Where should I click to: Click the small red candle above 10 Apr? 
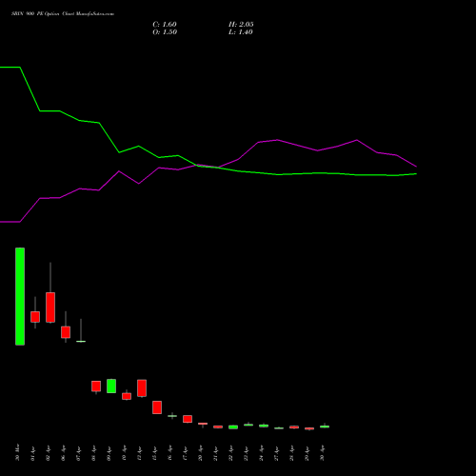127,396
